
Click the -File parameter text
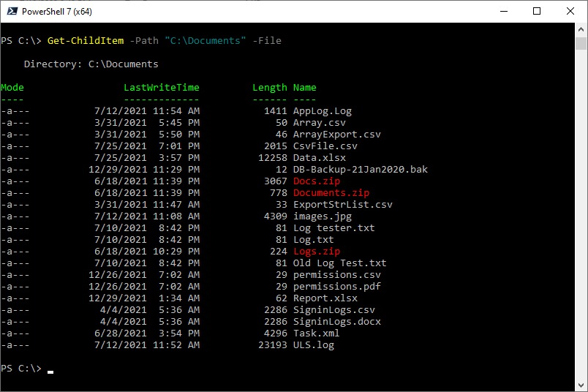(x=267, y=40)
